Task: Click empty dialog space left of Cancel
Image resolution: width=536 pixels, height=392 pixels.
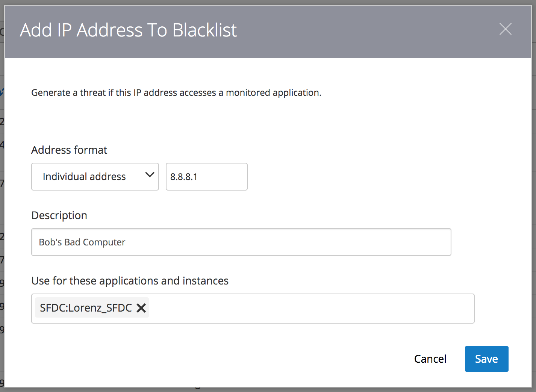Action: [x=226, y=359]
